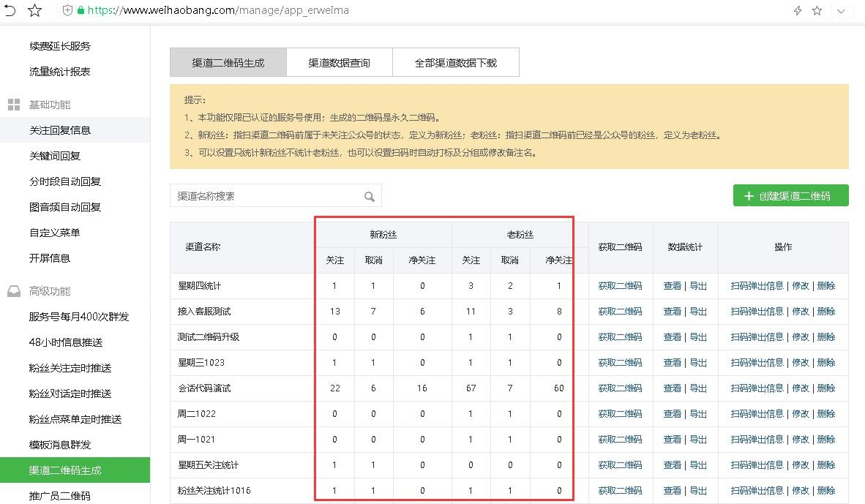Click 导出 in 测试二维码升级 row
Viewport: 865px width, 504px height.
coord(698,337)
